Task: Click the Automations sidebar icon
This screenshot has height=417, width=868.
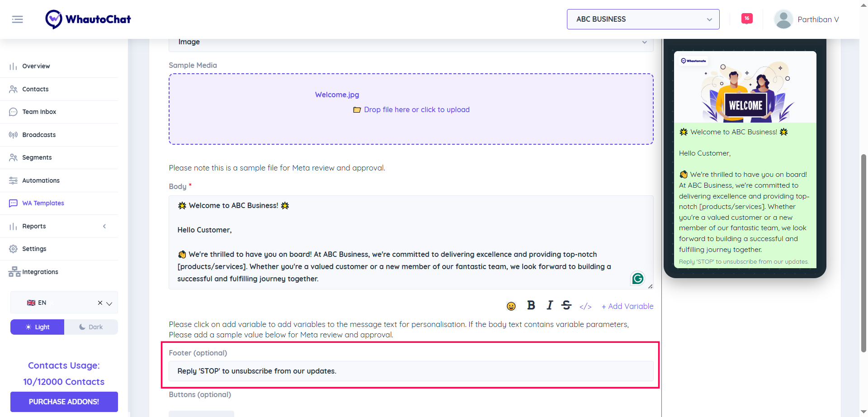Action: (x=13, y=180)
